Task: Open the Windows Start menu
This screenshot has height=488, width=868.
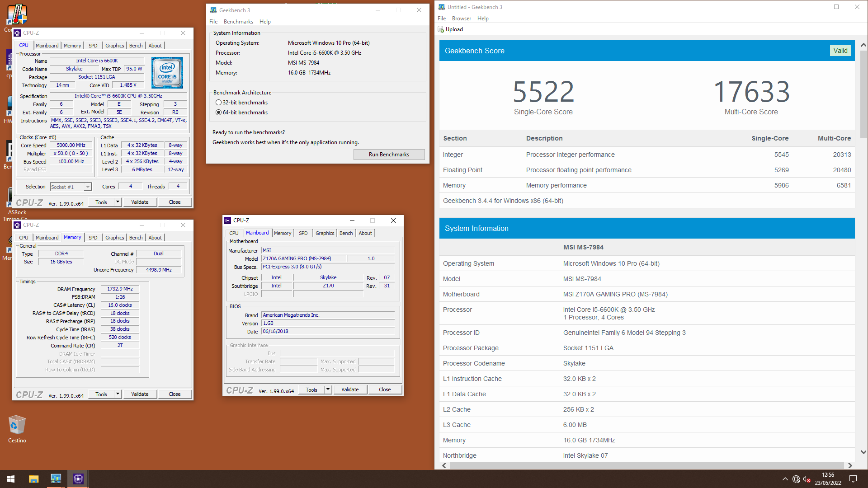Action: click(11, 479)
